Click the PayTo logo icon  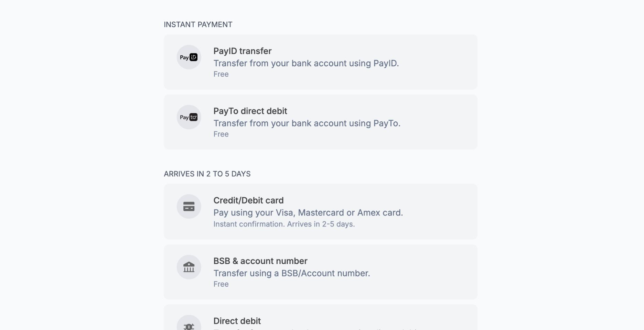[x=189, y=117]
